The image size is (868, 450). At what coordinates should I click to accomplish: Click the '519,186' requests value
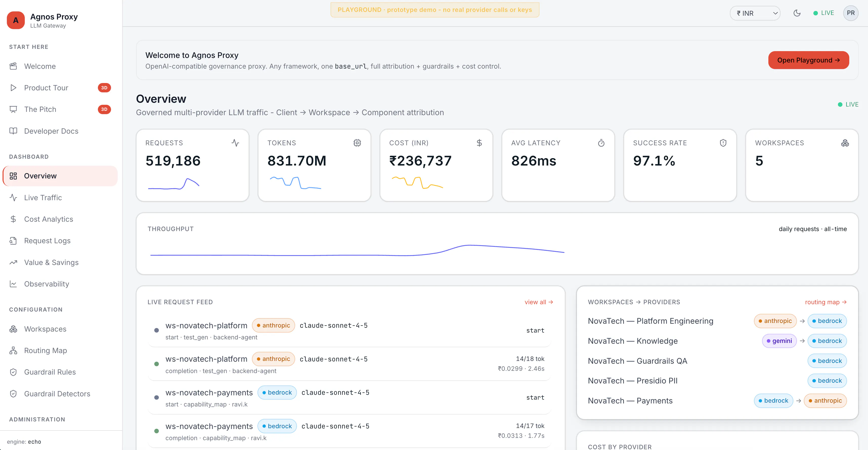point(173,161)
